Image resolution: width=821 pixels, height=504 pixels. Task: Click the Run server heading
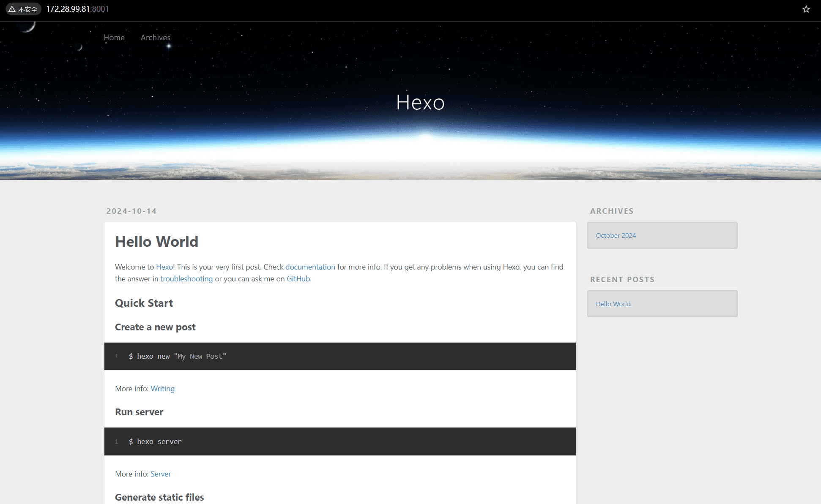coord(139,412)
